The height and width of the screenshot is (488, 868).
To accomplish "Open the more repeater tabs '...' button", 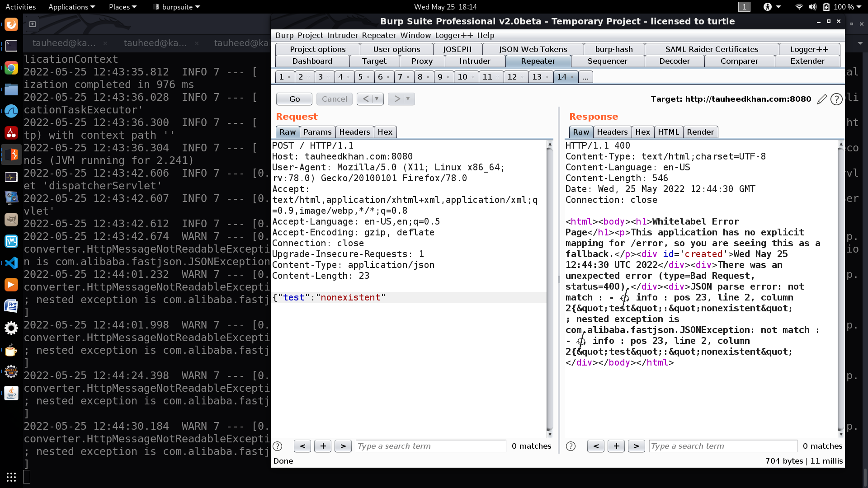I will point(585,77).
